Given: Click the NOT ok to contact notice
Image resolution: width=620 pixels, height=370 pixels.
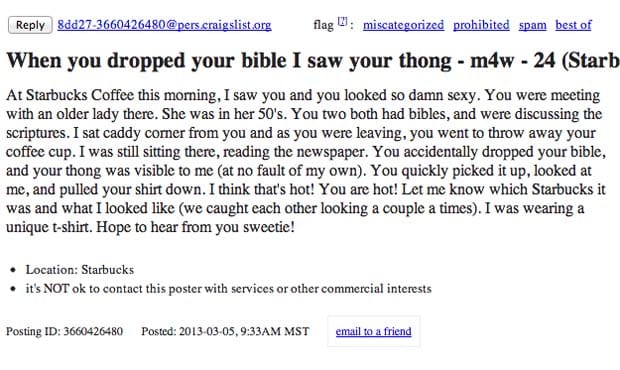Looking at the screenshot, I should click(x=229, y=289).
